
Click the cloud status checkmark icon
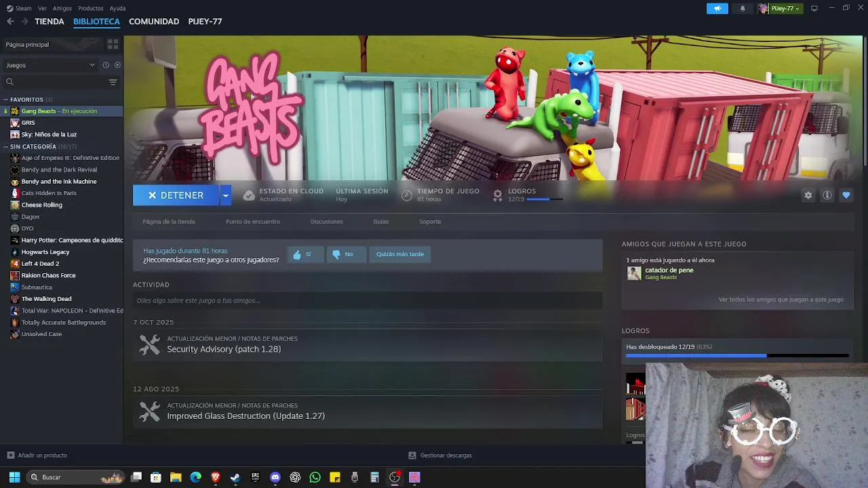pyautogui.click(x=249, y=195)
